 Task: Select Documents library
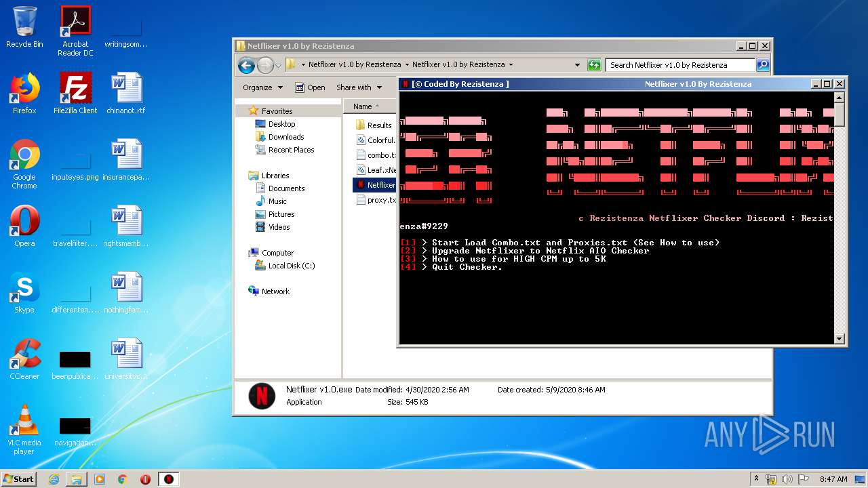(279, 188)
